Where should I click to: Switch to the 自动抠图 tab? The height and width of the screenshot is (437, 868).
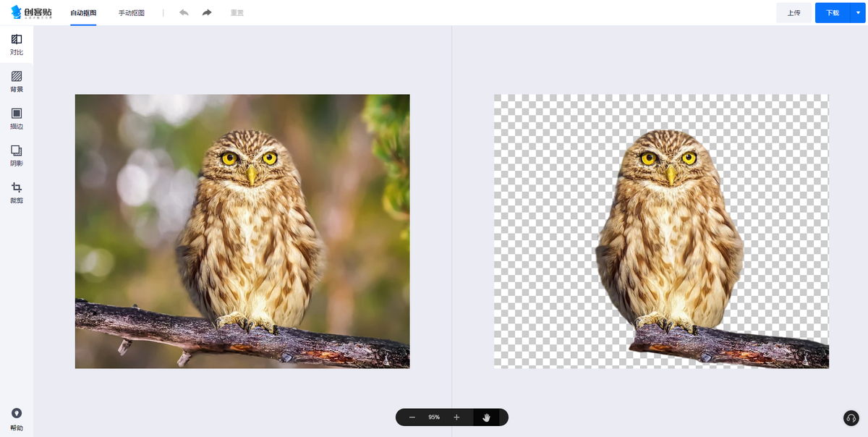(x=83, y=13)
